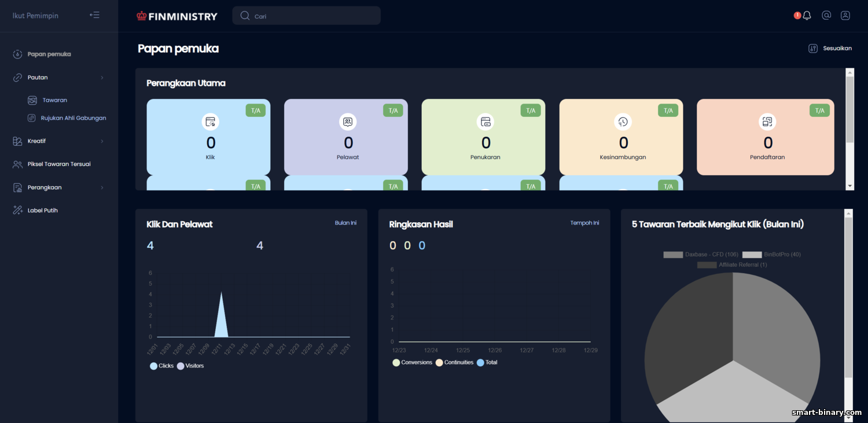Select the Label Putih magic-wand icon
This screenshot has height=423, width=868.
pyautogui.click(x=17, y=211)
